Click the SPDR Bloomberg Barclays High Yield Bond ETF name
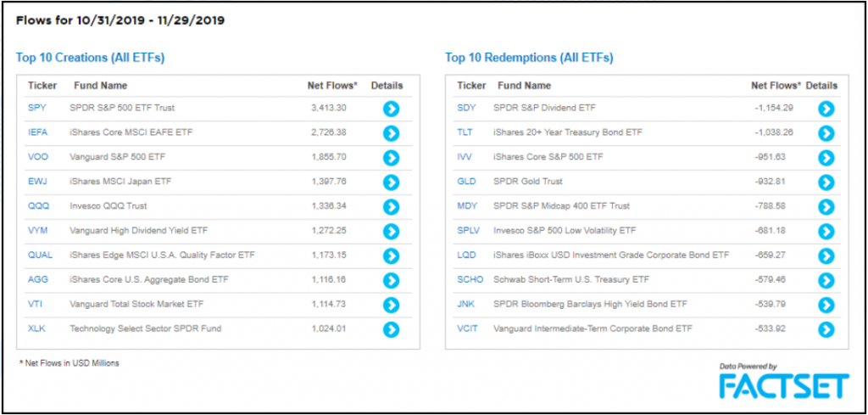Screen dimensions: 868x415 590,304
